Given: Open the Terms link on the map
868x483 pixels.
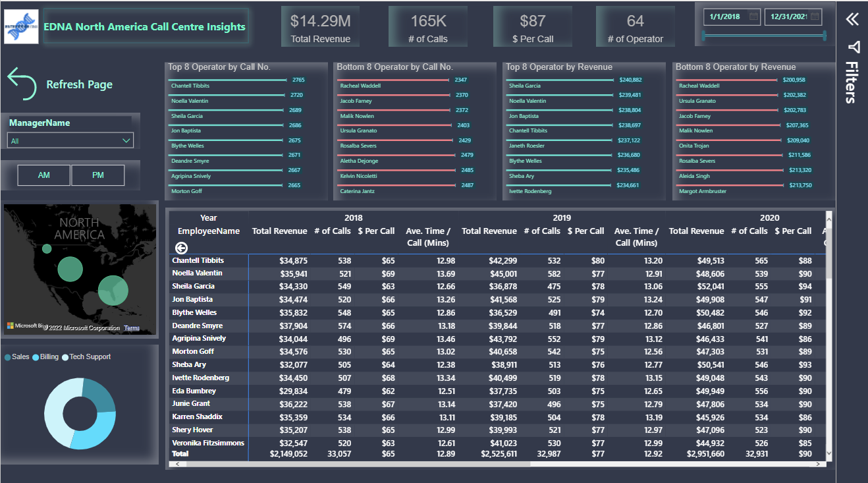Looking at the screenshot, I should (132, 328).
